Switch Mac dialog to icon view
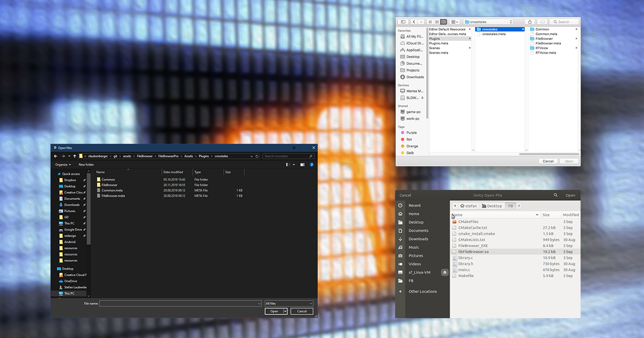Screen dimensions: 644x338 click(430, 22)
